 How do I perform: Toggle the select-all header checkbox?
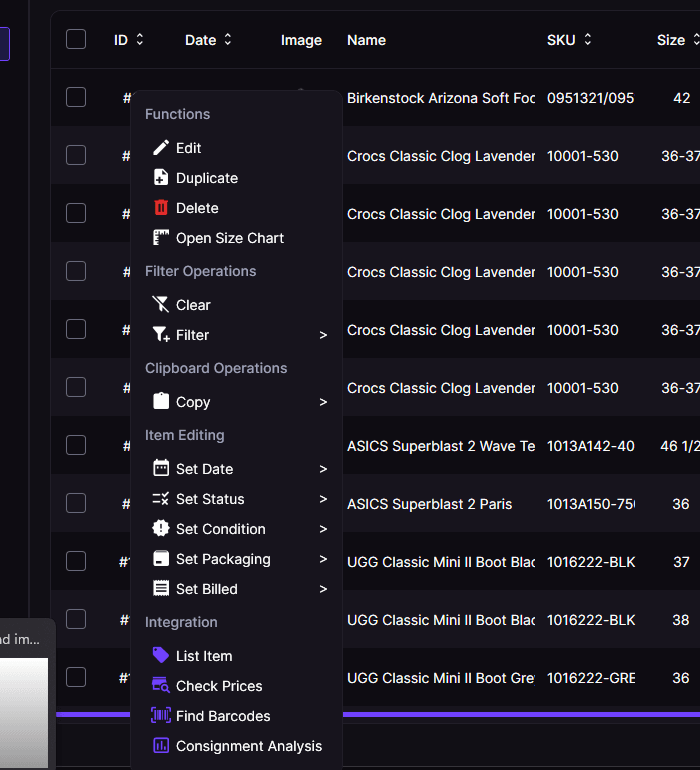76,39
